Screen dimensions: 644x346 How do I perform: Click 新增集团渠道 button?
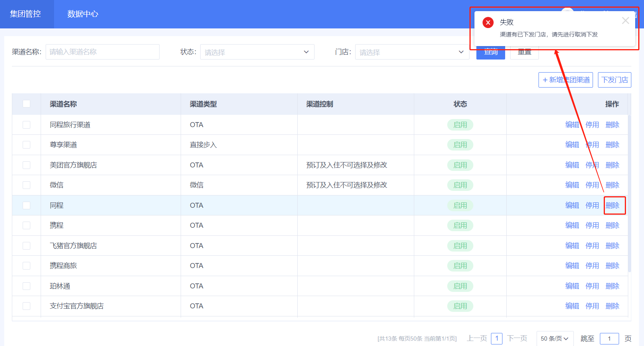566,80
